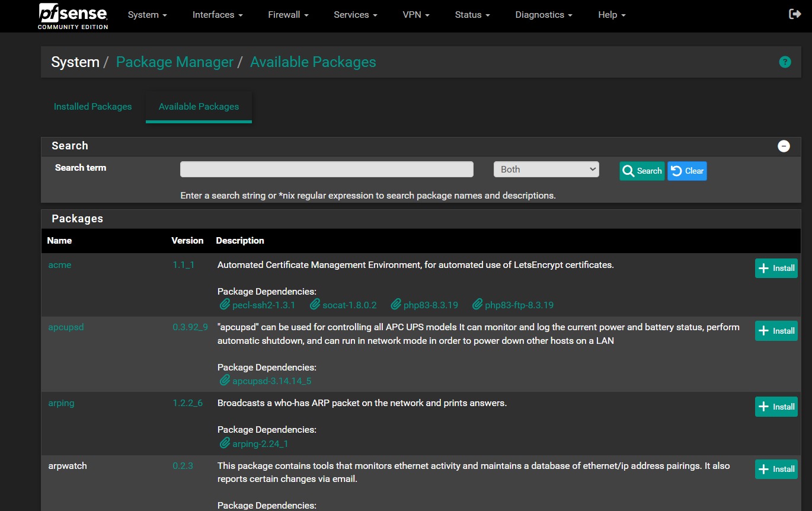Image resolution: width=812 pixels, height=511 pixels.
Task: Install the acme package
Action: click(776, 268)
